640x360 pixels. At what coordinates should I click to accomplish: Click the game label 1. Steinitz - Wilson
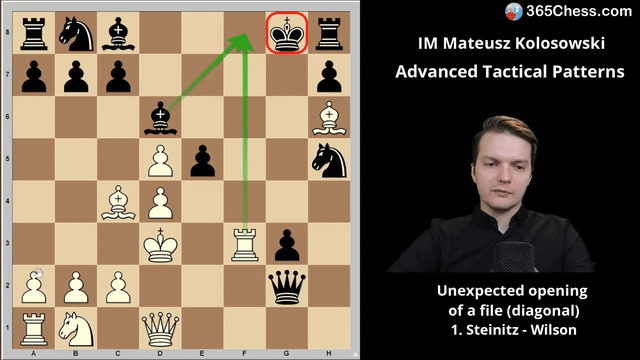(513, 330)
